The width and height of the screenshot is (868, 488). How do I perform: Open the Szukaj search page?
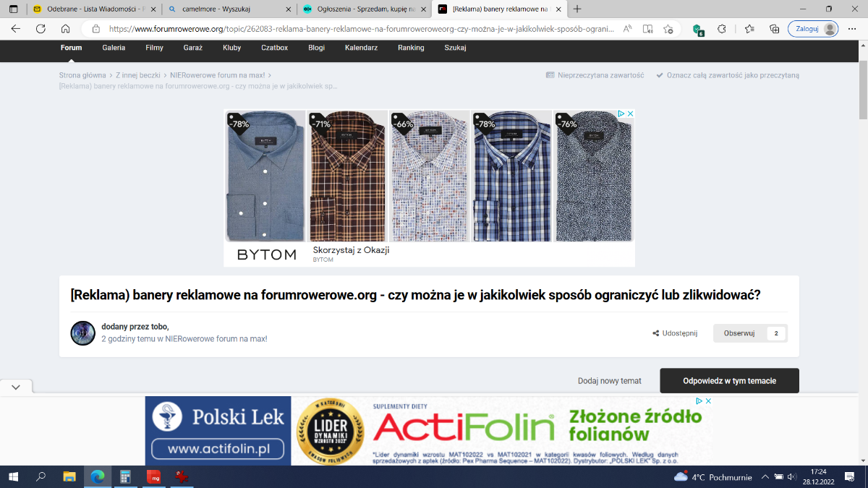tap(455, 48)
